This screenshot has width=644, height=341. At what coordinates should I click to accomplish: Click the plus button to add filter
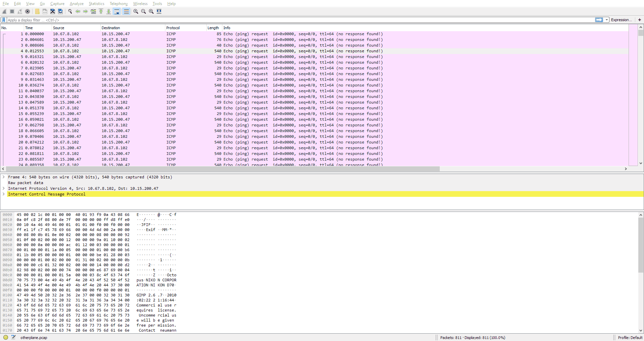point(639,20)
